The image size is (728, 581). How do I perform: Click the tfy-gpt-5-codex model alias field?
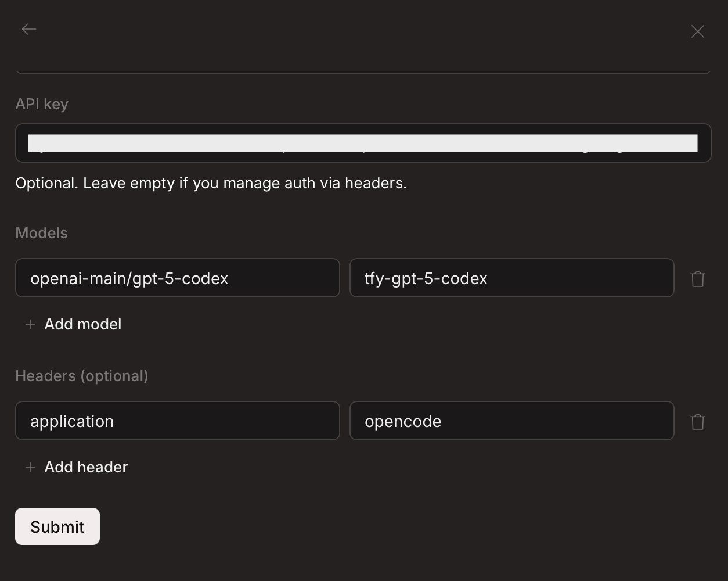(x=511, y=278)
